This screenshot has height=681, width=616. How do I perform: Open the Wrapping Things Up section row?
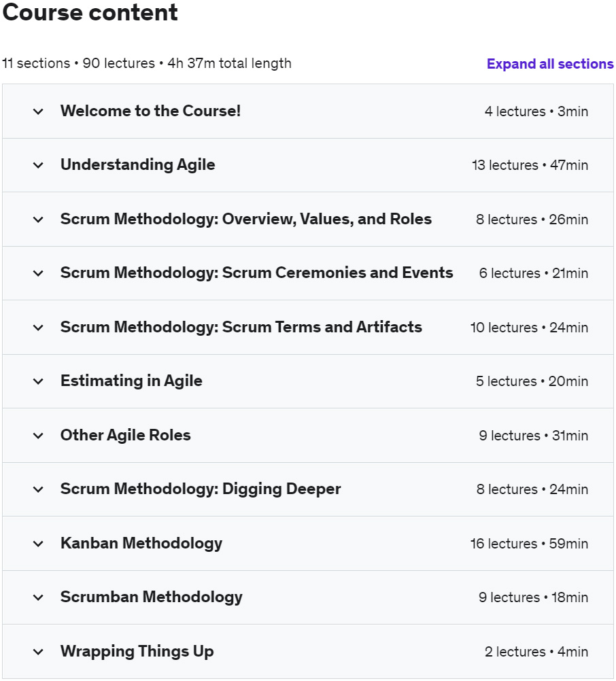coord(308,652)
